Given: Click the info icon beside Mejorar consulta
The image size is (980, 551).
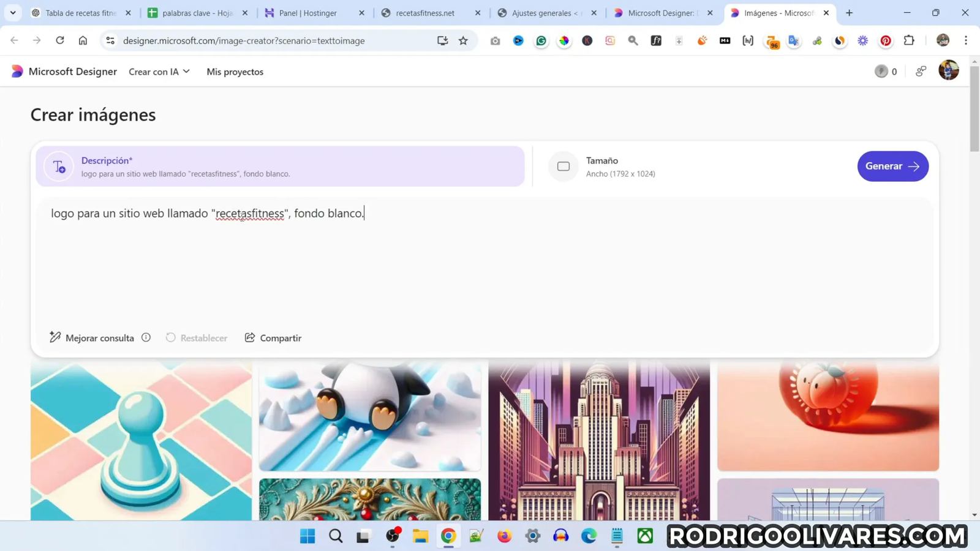Looking at the screenshot, I should (x=146, y=337).
